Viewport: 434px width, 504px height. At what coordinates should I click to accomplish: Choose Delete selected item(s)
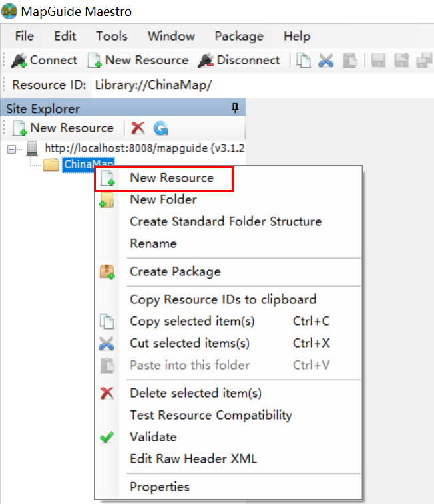point(228,393)
